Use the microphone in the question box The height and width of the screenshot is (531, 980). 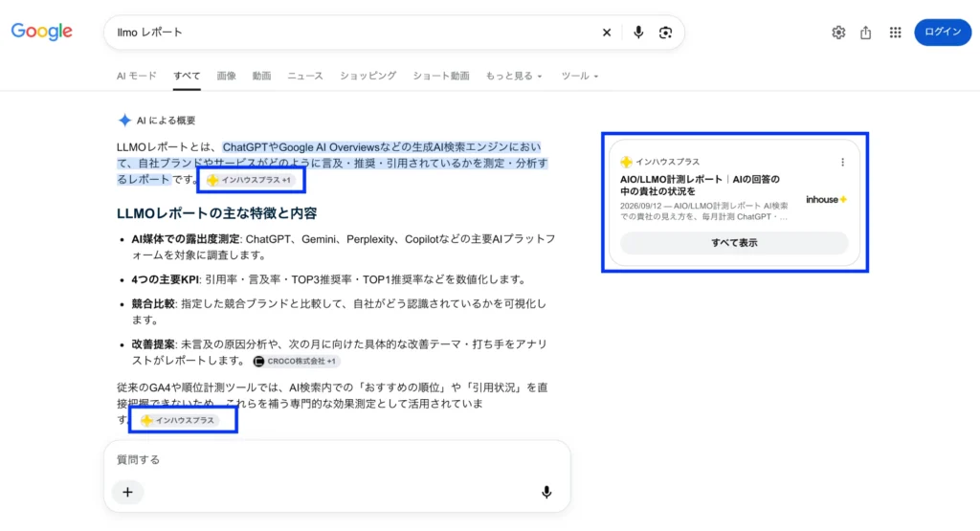click(x=546, y=493)
